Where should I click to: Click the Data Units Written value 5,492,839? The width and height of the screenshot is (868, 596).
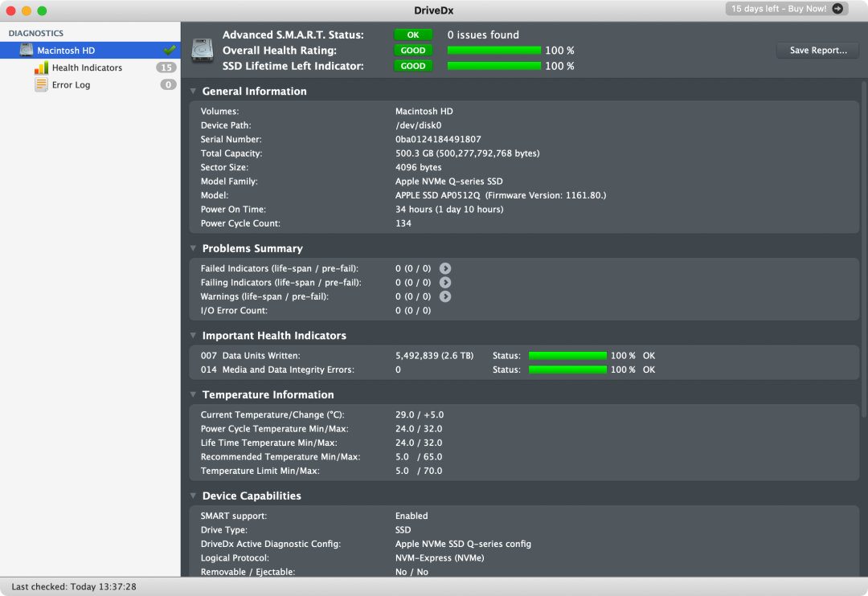(x=435, y=356)
